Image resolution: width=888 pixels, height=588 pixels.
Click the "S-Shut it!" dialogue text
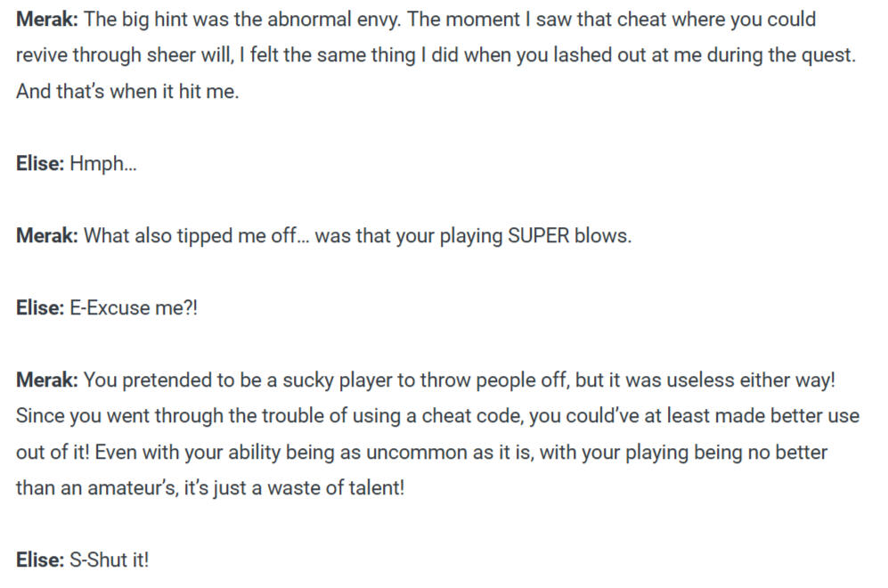(x=110, y=560)
